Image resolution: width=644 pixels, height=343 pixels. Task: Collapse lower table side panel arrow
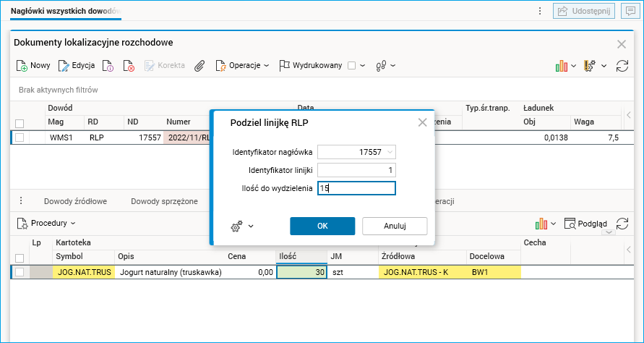[628, 249]
